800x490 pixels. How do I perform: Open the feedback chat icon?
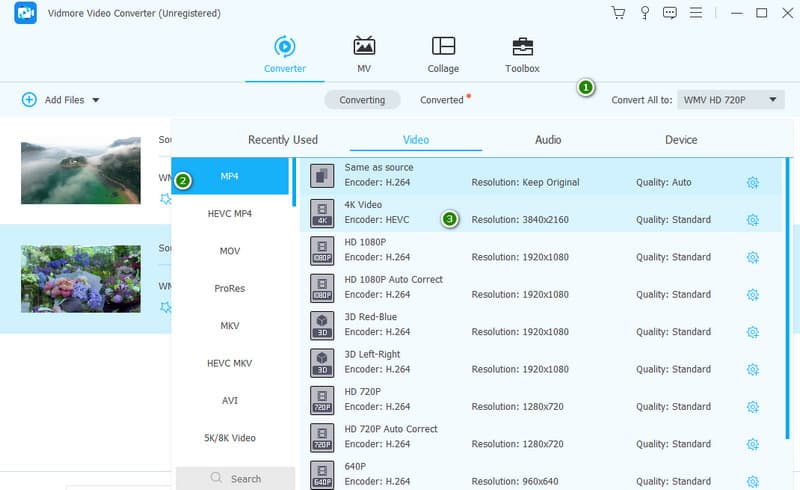(670, 13)
